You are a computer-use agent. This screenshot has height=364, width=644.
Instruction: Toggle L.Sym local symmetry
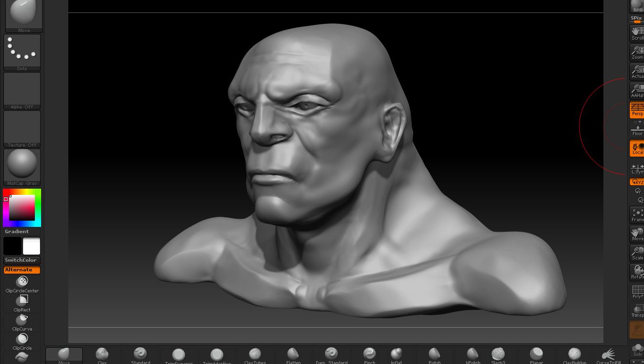tap(637, 168)
